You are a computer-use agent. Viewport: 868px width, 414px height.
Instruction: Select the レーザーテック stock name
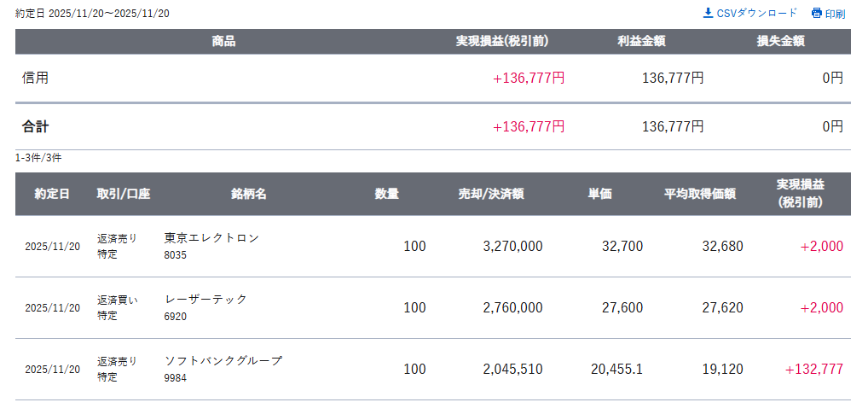pos(205,300)
